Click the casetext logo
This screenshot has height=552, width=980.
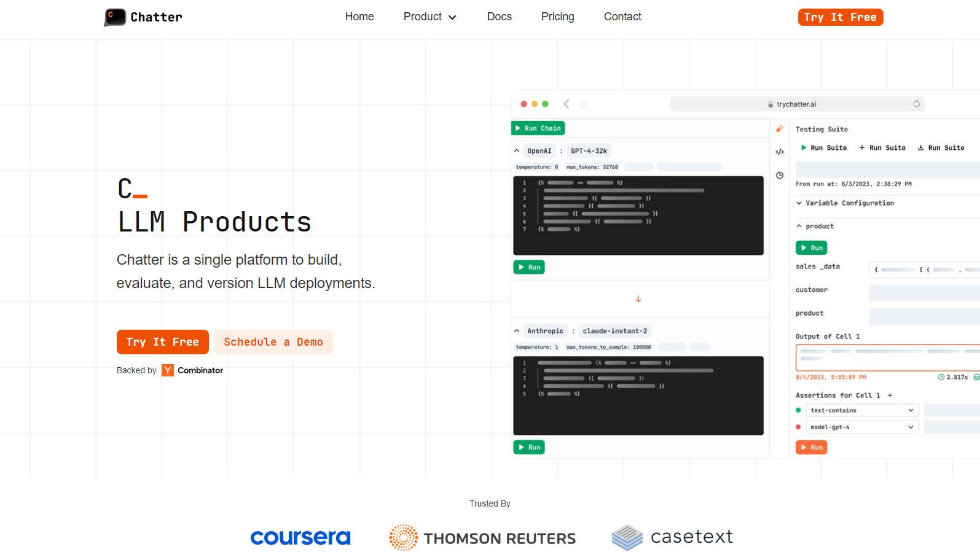[672, 537]
